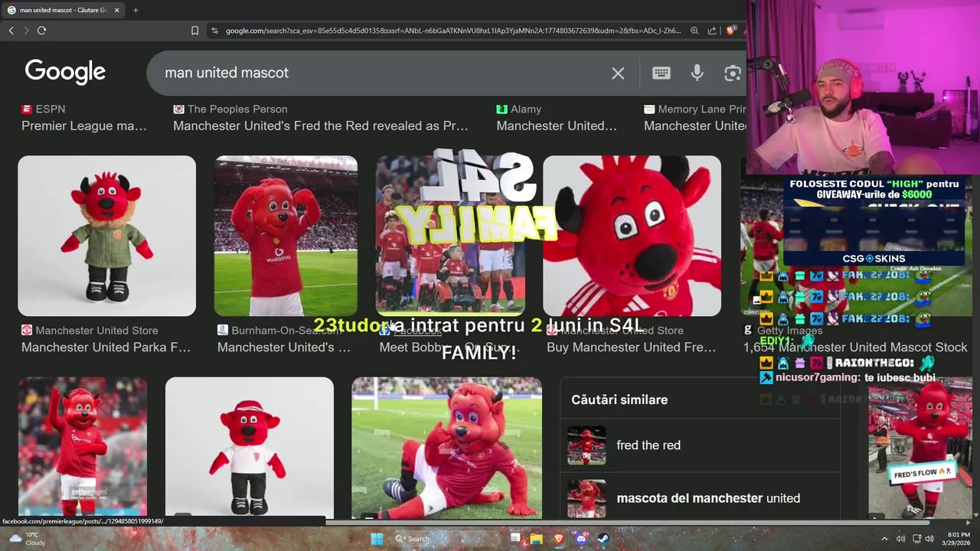The height and width of the screenshot is (551, 980).
Task: Open the Fred the Red parka plush image
Action: tap(106, 236)
